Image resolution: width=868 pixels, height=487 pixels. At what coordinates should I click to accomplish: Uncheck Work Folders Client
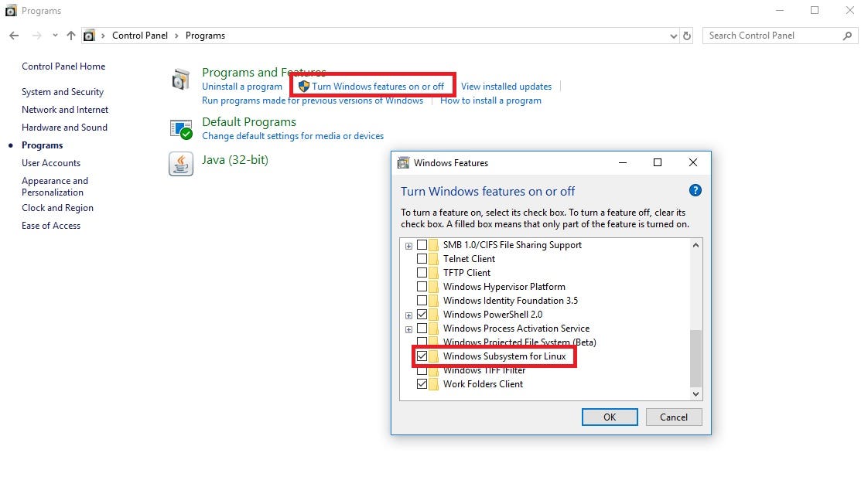click(422, 383)
